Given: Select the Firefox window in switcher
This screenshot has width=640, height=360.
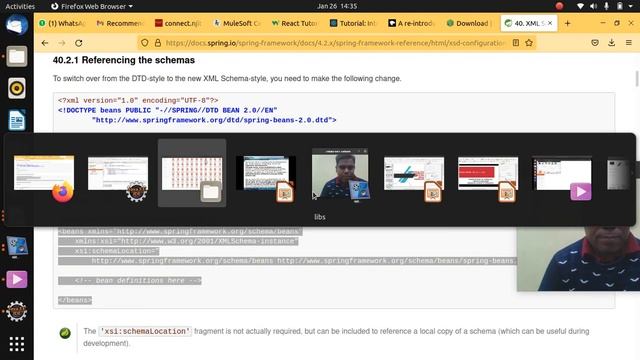Looking at the screenshot, I should coord(44,173).
